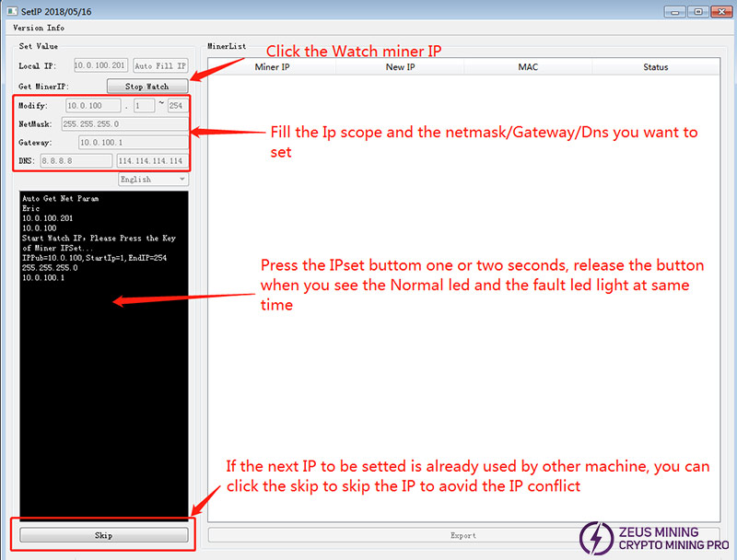The image size is (737, 560).
Task: Click the Gateway address field
Action: click(132, 143)
